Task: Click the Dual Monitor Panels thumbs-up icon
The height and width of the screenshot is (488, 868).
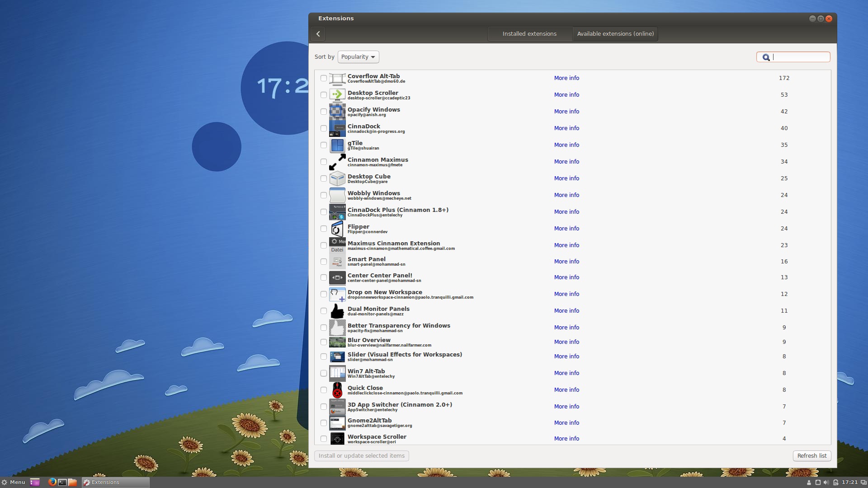Action: tap(337, 311)
